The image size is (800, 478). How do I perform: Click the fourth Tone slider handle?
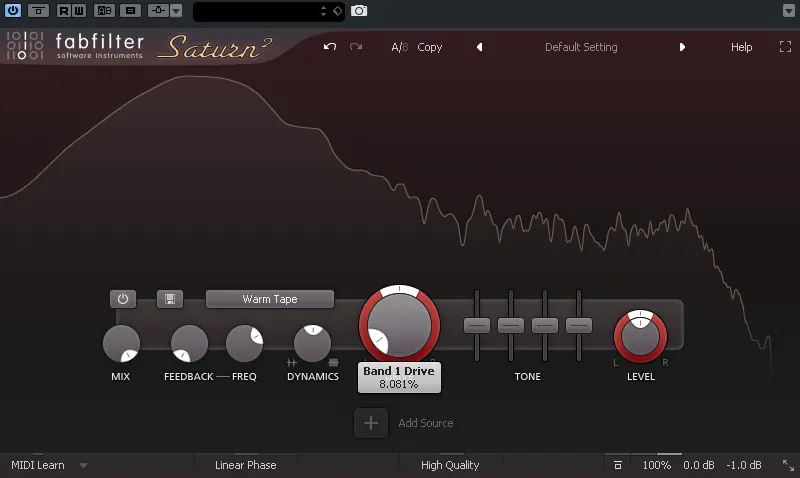(x=579, y=325)
